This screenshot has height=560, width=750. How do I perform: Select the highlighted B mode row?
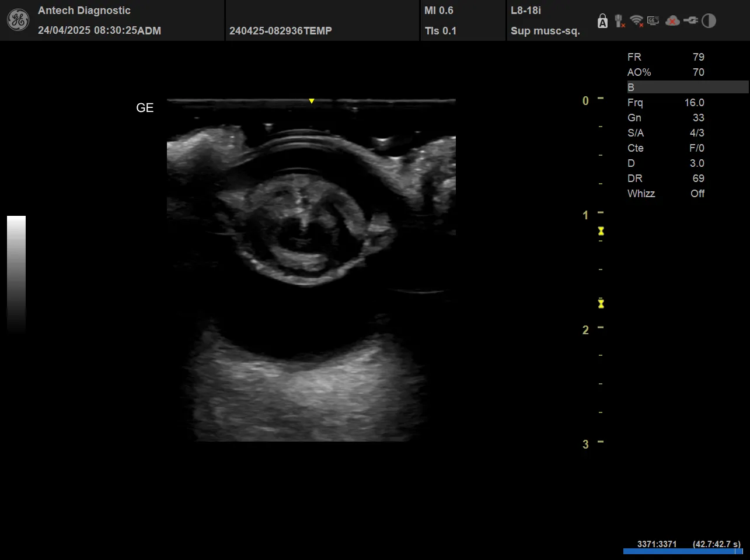687,87
